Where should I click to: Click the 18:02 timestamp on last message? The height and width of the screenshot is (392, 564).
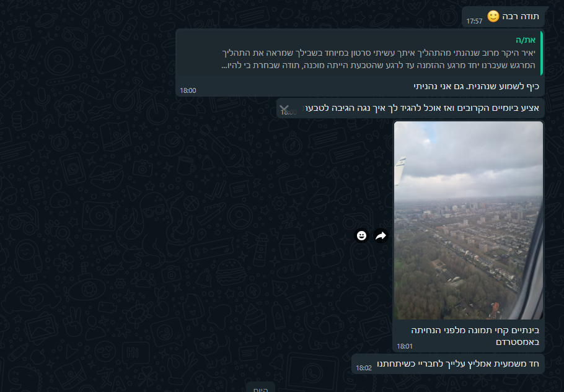click(364, 368)
